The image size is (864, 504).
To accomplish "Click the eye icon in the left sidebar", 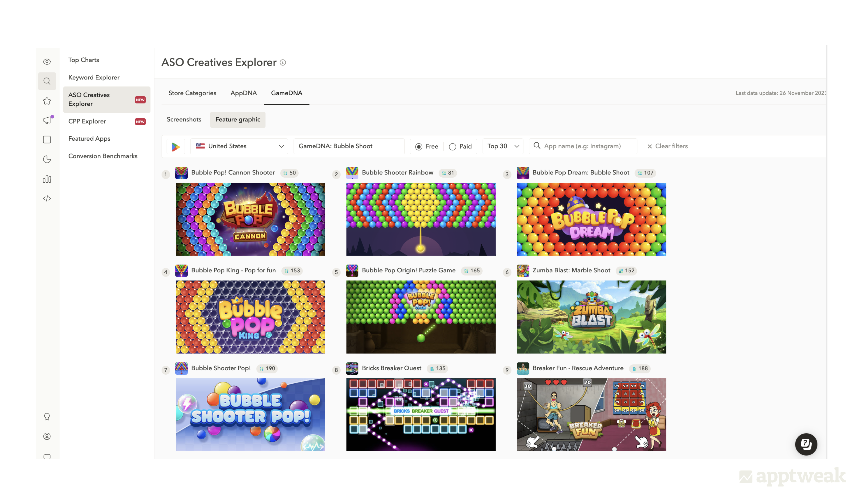I will (47, 62).
